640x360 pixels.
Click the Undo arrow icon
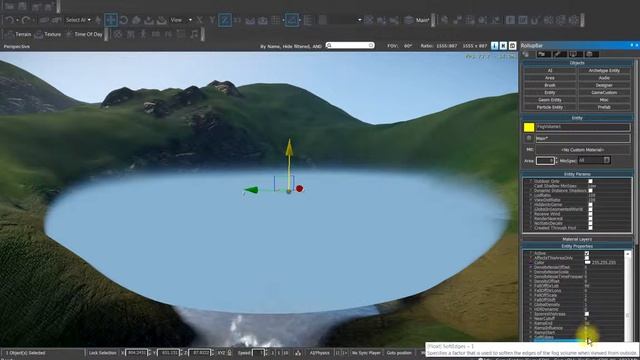(9, 20)
